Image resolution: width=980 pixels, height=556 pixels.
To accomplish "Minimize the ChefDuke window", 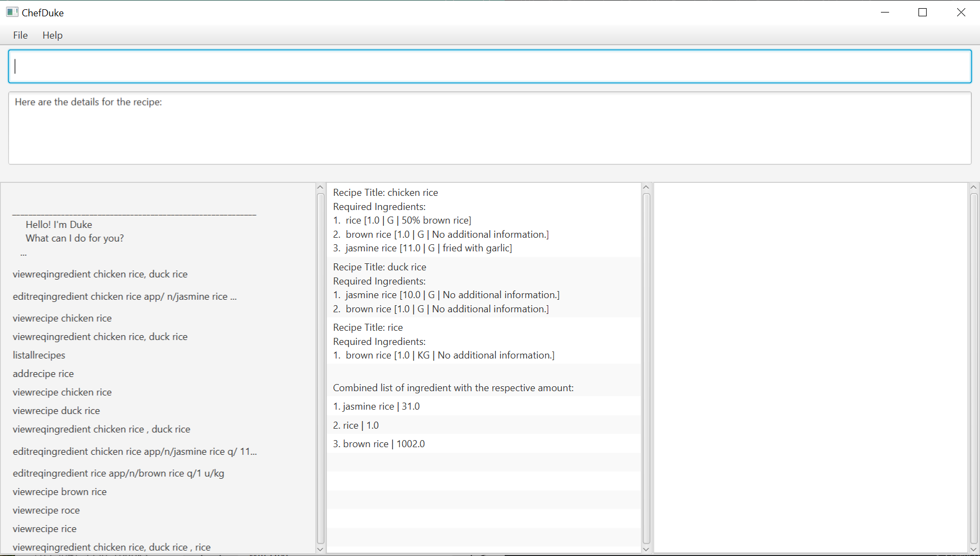I will click(x=885, y=12).
